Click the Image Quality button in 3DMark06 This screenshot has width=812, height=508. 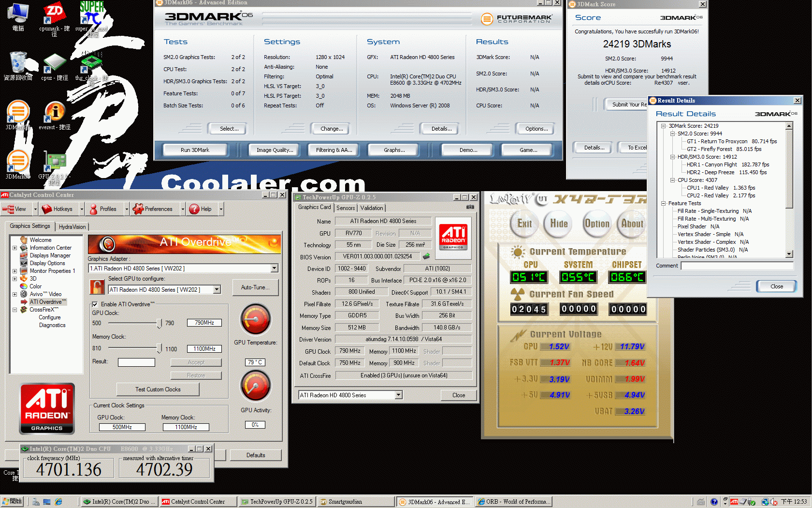(275, 150)
